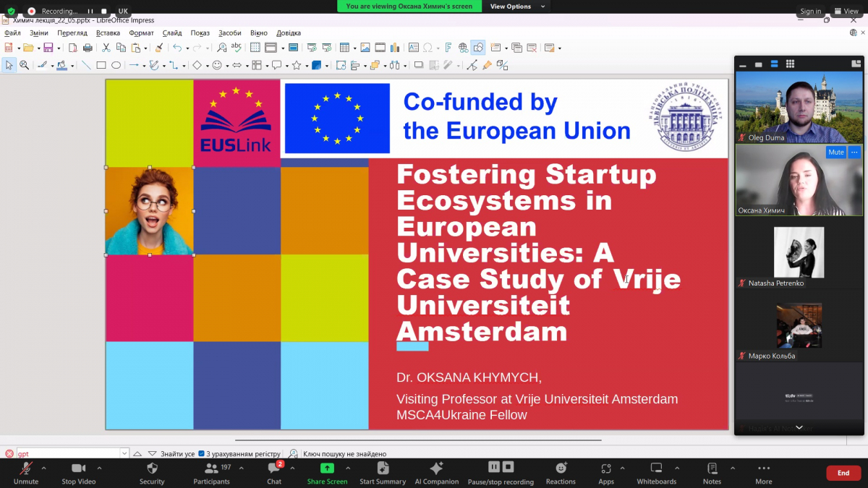Open the Reactions smiley icon
Viewport: 868px width, 488px height.
click(561, 472)
